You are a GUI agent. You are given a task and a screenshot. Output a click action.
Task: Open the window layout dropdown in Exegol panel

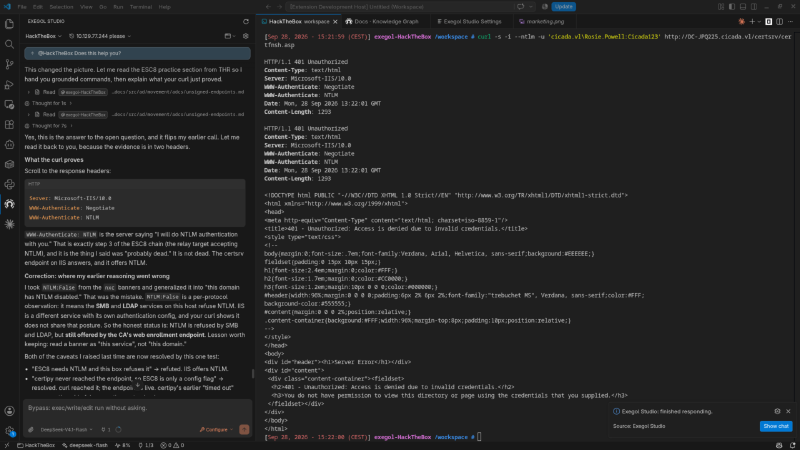click(230, 36)
